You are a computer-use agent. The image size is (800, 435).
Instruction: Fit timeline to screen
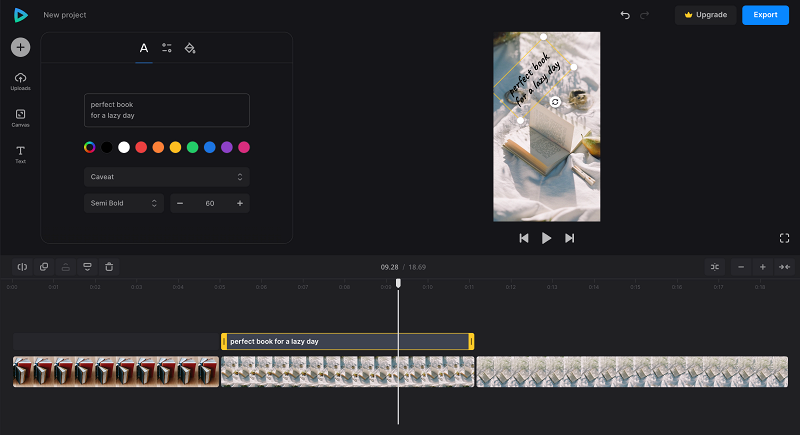[784, 267]
